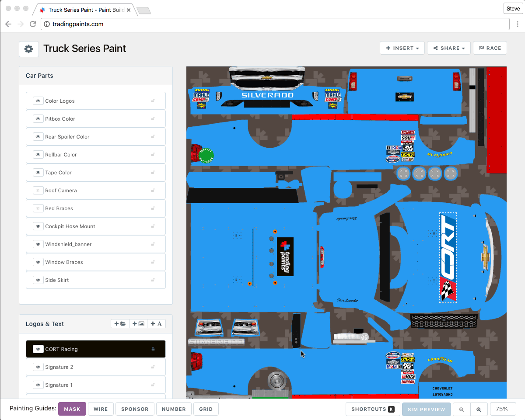The image size is (525, 420).
Task: Toggle the Rollbar Color eye icon
Action: coord(38,155)
